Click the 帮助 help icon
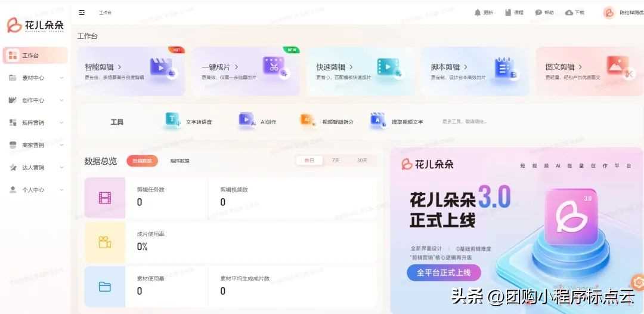Screen dimensions: 644x314 point(538,13)
